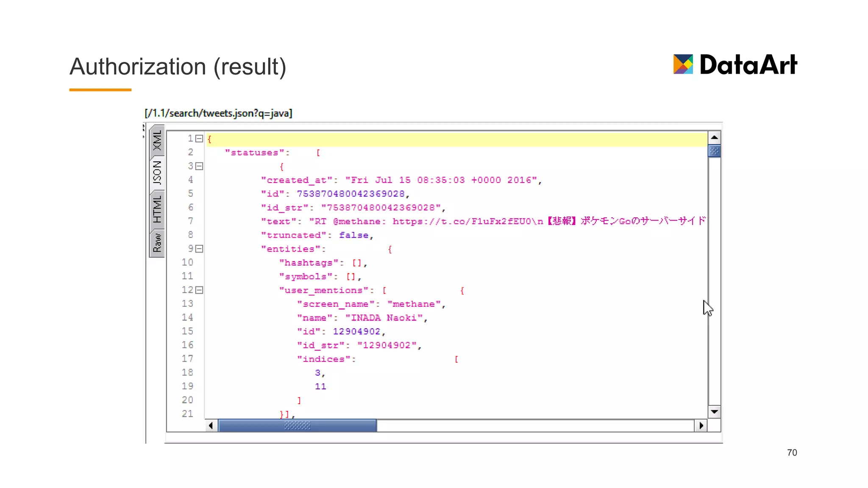Click the false value on line 8
Screen dimensions: 868x488
coord(354,235)
